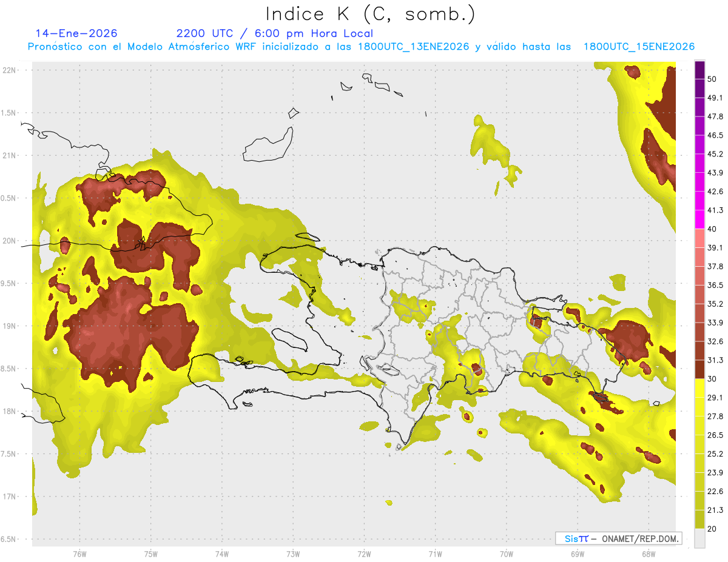This screenshot has height=562, width=728.
Task: Pick the magenta colorbar segment between 40 and 41.3
Action: [699, 219]
